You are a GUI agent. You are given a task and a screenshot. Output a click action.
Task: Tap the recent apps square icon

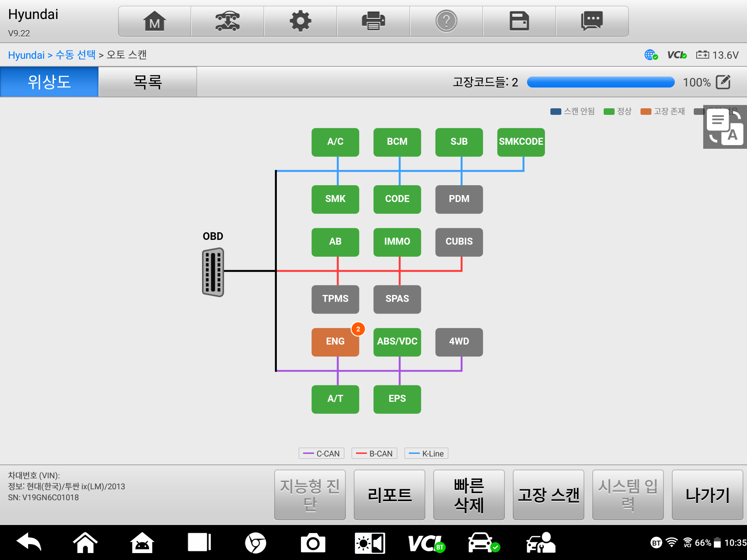(x=199, y=543)
